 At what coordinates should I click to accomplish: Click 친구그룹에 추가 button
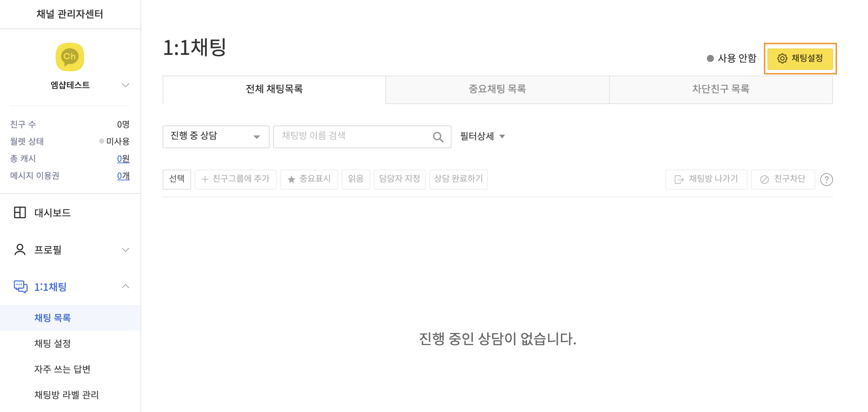(x=235, y=179)
